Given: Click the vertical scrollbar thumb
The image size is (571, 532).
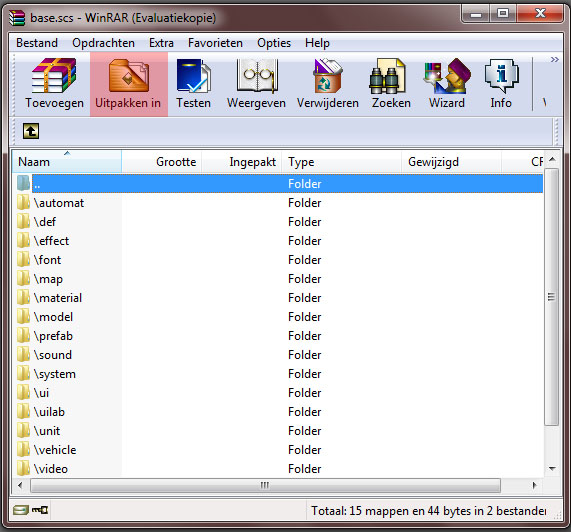Looking at the screenshot, I should tap(552, 297).
